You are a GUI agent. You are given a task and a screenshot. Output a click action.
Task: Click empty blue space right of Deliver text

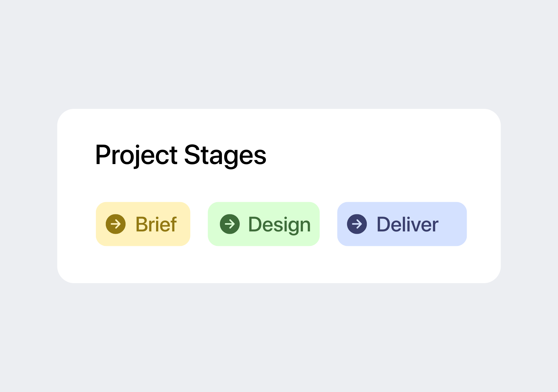[x=452, y=224]
